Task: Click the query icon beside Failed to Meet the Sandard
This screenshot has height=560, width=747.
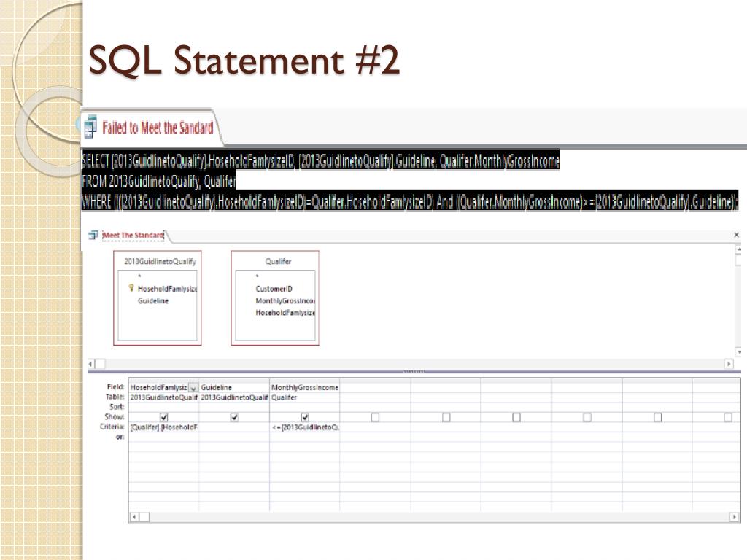Action: point(90,127)
